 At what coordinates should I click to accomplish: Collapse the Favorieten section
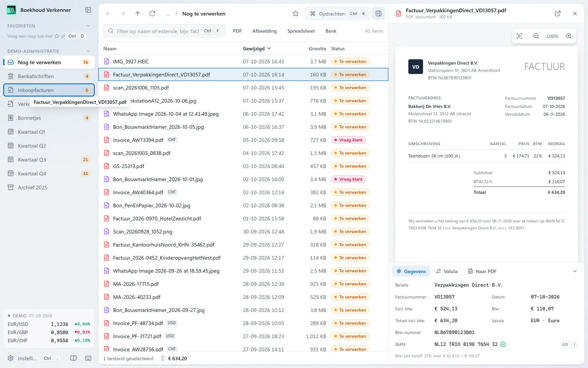tap(88, 26)
